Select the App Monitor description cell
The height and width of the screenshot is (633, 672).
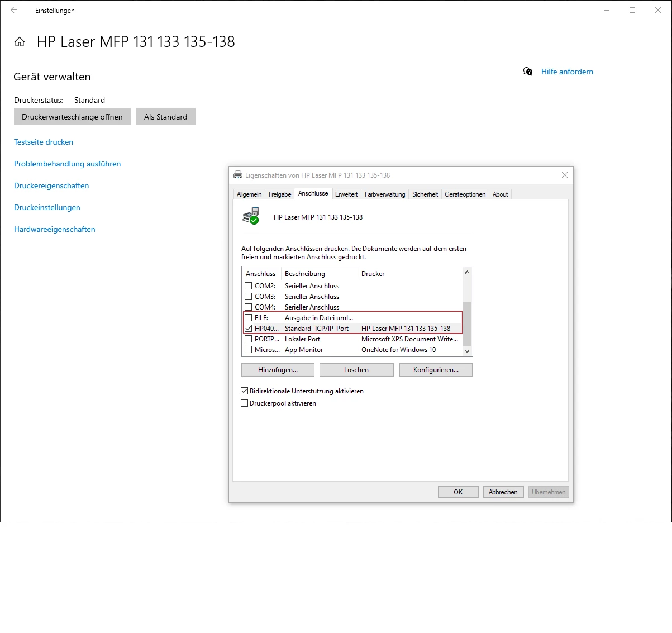[x=304, y=350]
